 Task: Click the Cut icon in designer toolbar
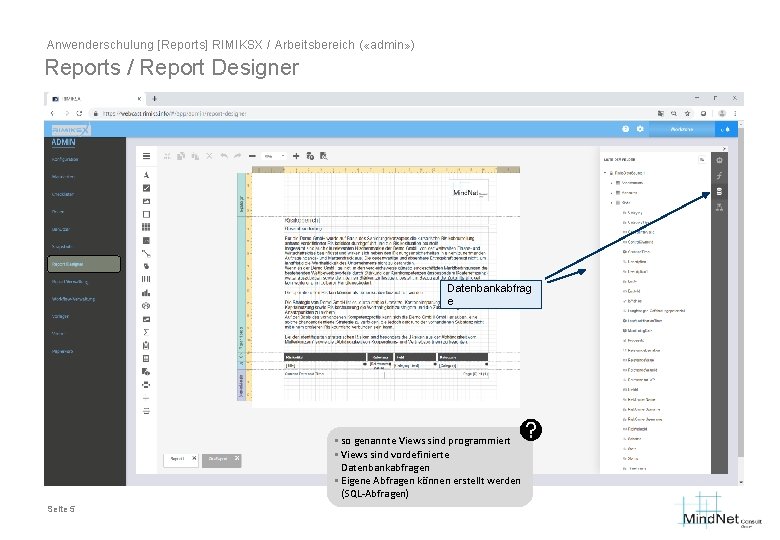click(168, 156)
